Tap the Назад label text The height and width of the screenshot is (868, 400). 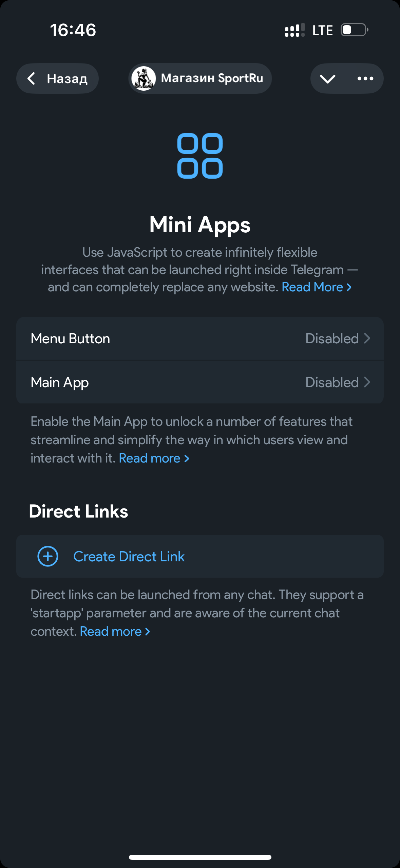click(x=67, y=79)
